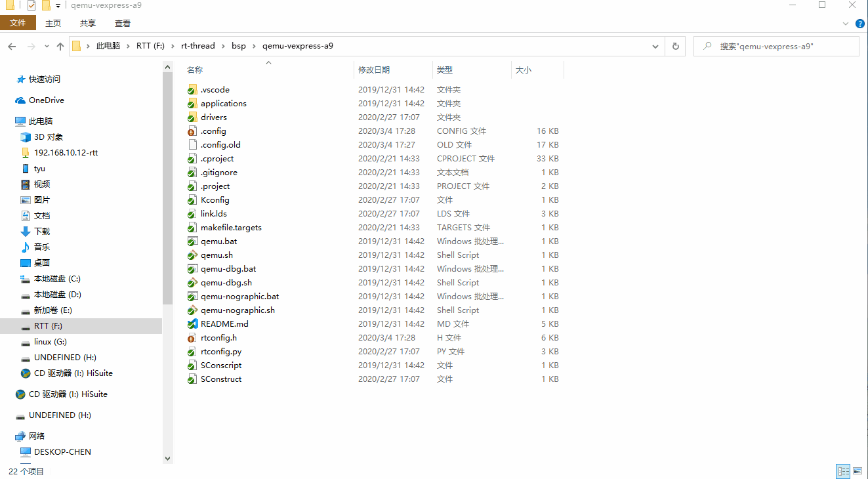
Task: Click the README.md file icon
Action: pos(192,324)
